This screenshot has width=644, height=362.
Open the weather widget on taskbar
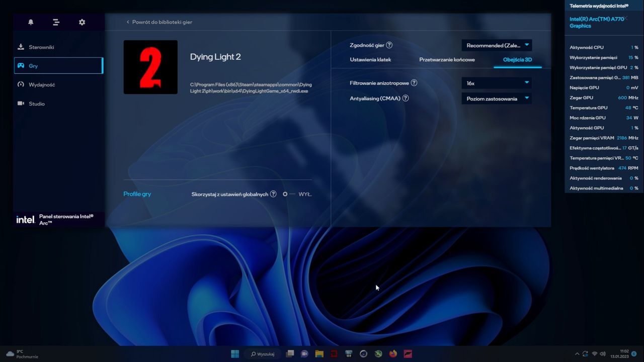tap(22, 354)
